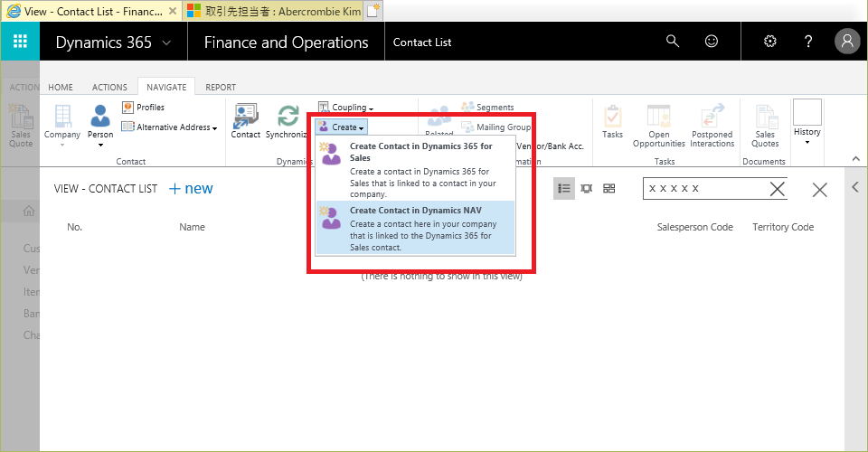Screen dimensions: 868x452
Task: Open the settings gear icon
Action: click(770, 41)
